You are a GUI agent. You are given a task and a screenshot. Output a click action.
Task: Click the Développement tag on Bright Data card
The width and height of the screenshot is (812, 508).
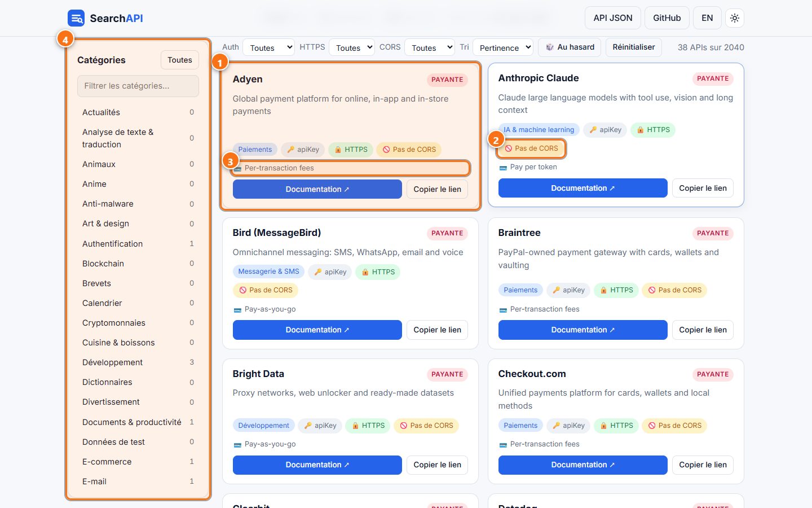[263, 426]
